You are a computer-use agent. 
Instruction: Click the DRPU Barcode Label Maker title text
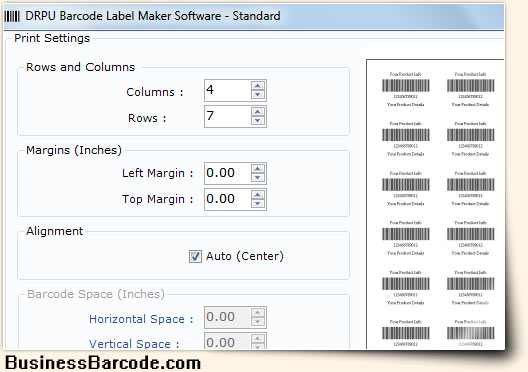(153, 16)
